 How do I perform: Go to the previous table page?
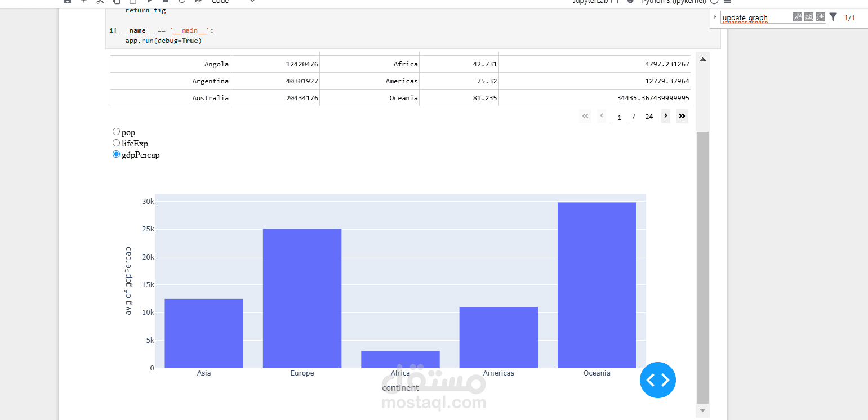(602, 116)
